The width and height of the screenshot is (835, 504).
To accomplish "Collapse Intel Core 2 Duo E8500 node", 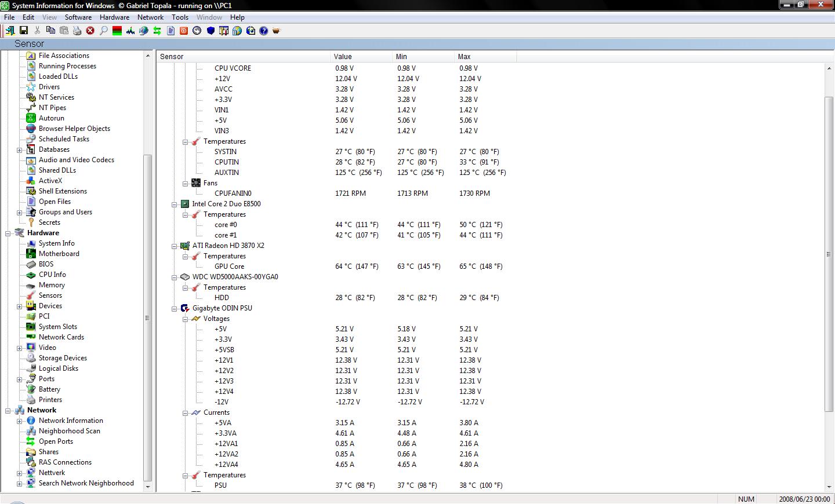I will [x=174, y=204].
